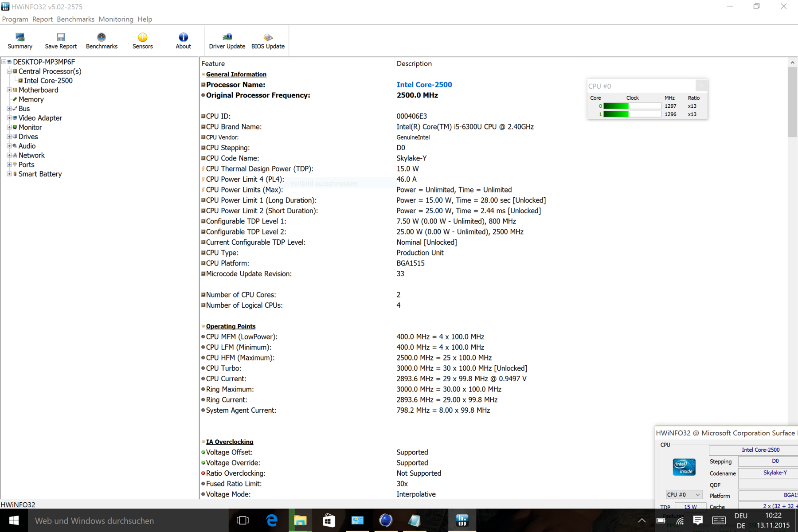Select Memory in the device tree
The image size is (798, 532).
31,99
